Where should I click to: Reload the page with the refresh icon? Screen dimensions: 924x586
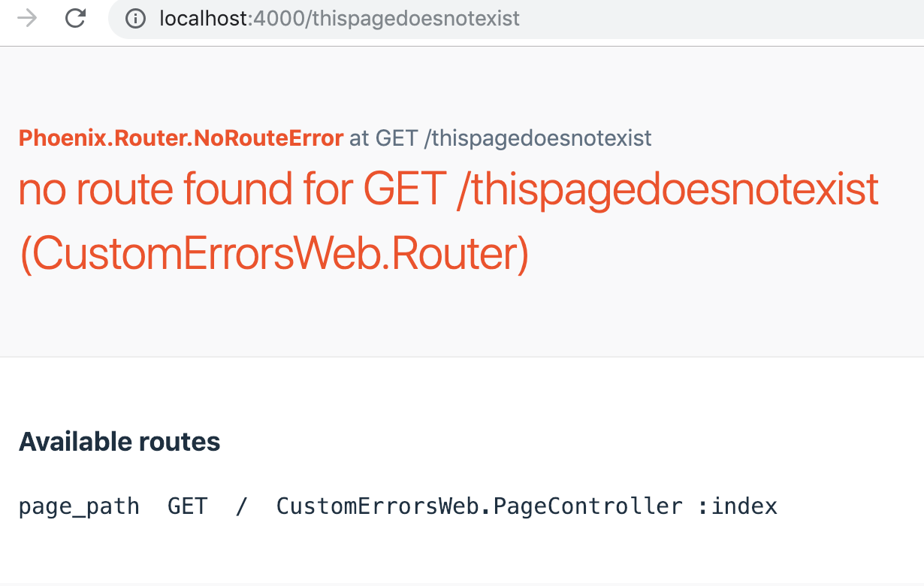[x=75, y=18]
